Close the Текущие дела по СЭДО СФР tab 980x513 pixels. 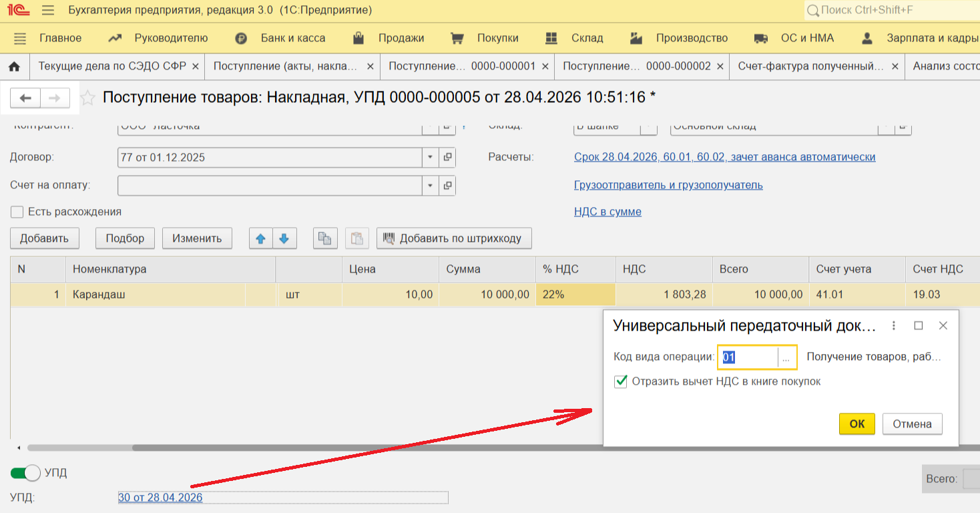coord(196,67)
